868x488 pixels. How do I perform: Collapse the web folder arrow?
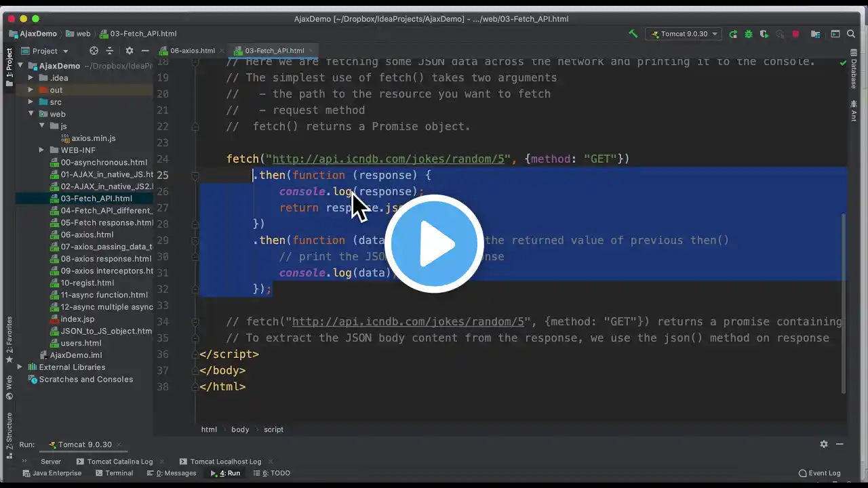31,115
